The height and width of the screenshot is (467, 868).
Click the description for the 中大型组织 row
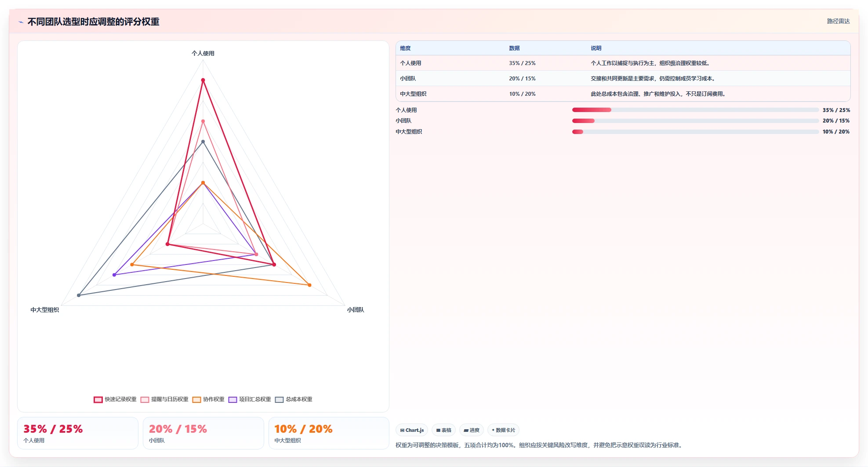pos(659,94)
